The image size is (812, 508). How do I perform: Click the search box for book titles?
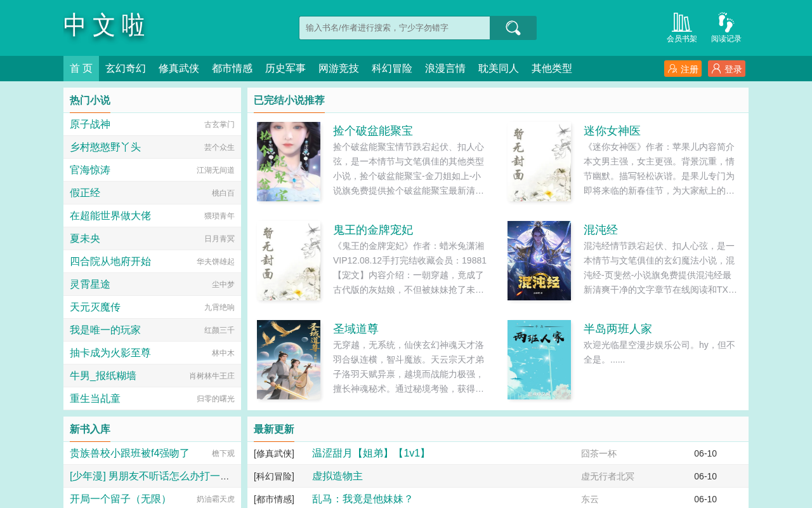tap(395, 28)
